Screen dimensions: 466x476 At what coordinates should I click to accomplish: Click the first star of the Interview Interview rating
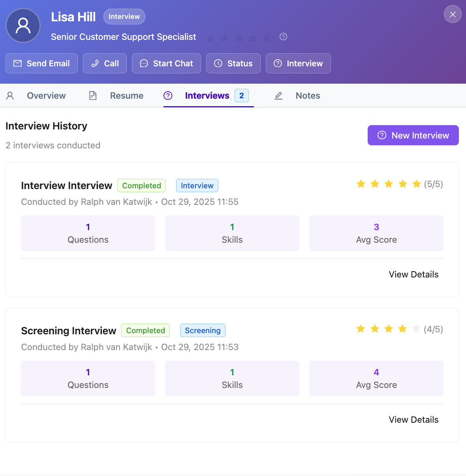pos(361,184)
